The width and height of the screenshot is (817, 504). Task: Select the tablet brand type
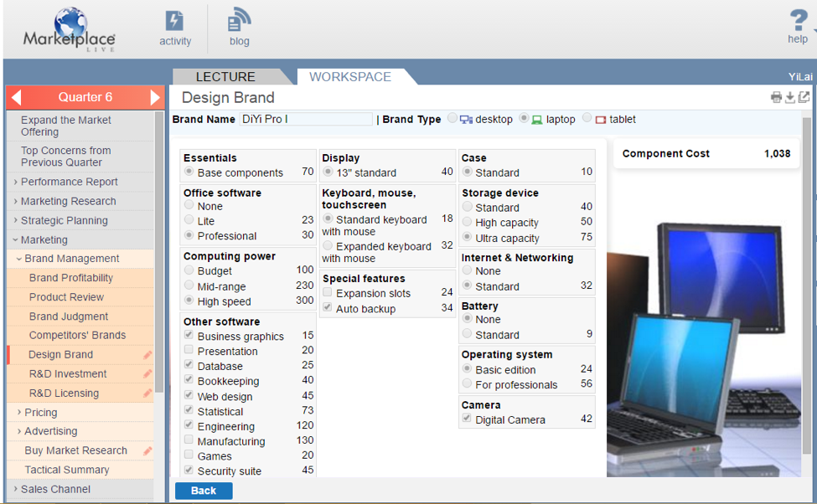587,119
